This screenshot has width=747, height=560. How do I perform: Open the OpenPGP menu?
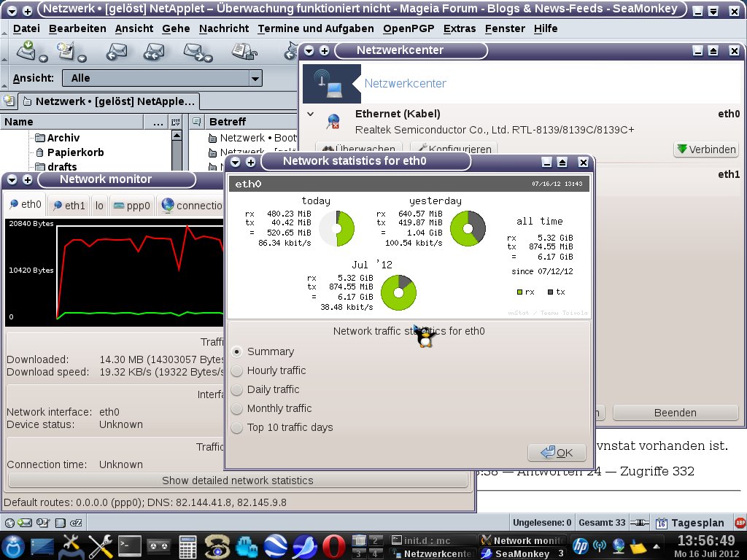click(x=409, y=28)
